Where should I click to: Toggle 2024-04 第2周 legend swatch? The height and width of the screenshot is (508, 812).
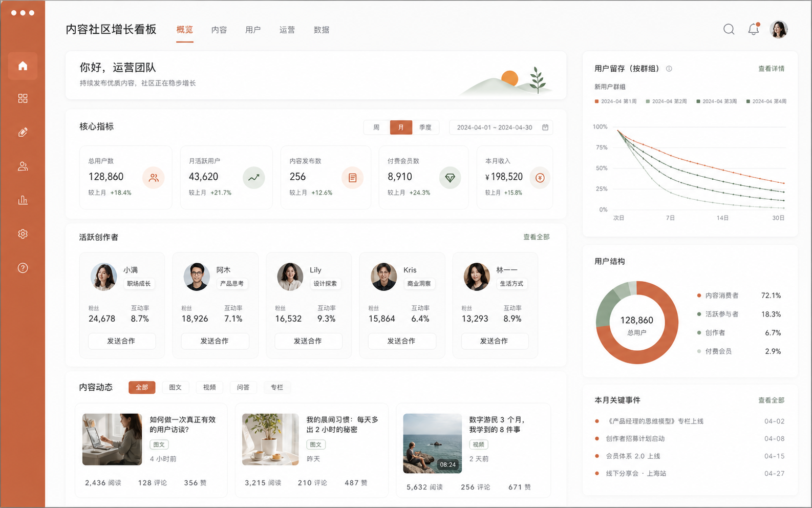click(648, 101)
